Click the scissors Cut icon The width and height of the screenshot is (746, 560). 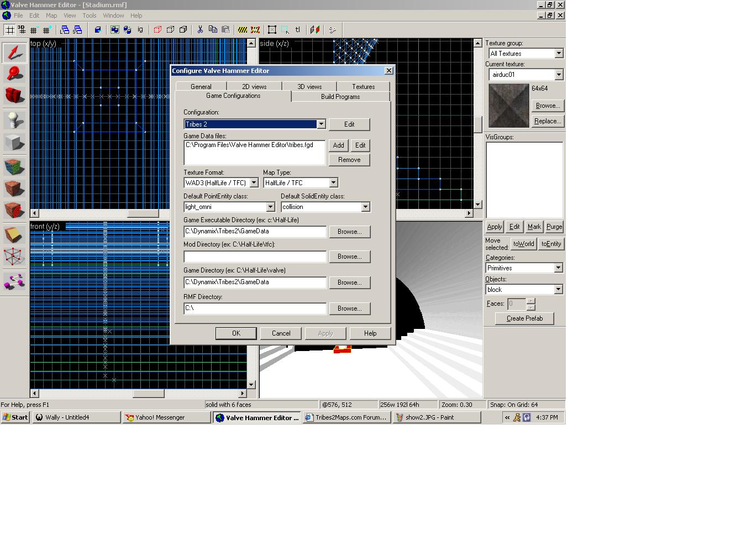click(200, 30)
